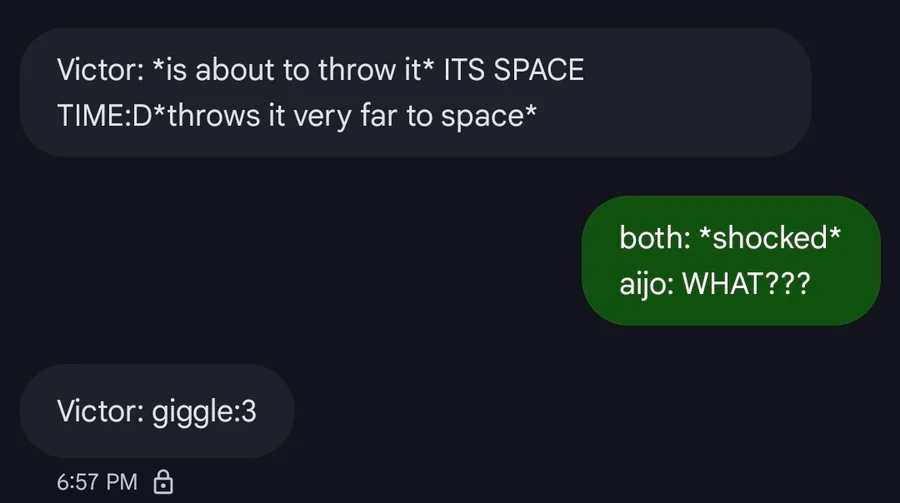This screenshot has width=900, height=503.
Task: Select the first received message about space
Action: pos(414,92)
